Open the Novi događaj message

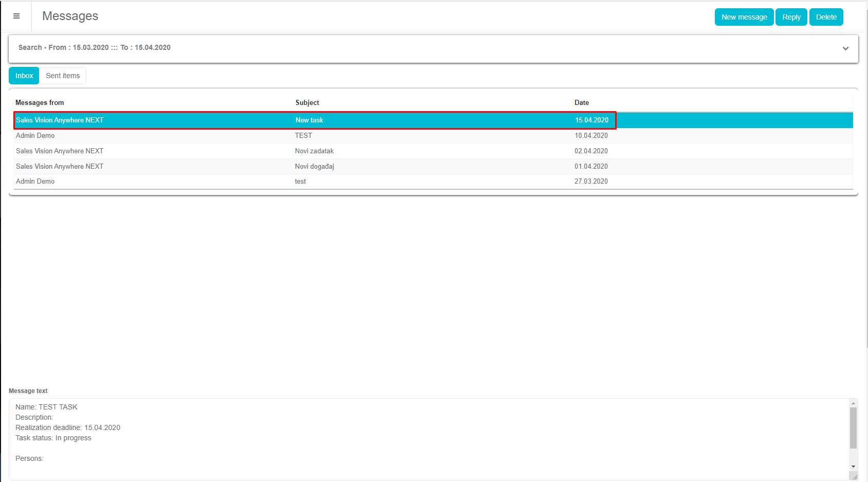[314, 167]
